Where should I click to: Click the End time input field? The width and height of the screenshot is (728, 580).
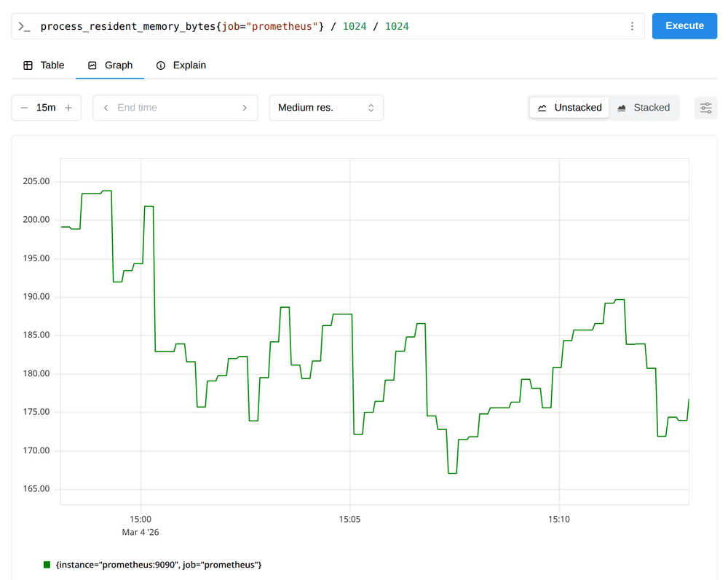coord(175,107)
